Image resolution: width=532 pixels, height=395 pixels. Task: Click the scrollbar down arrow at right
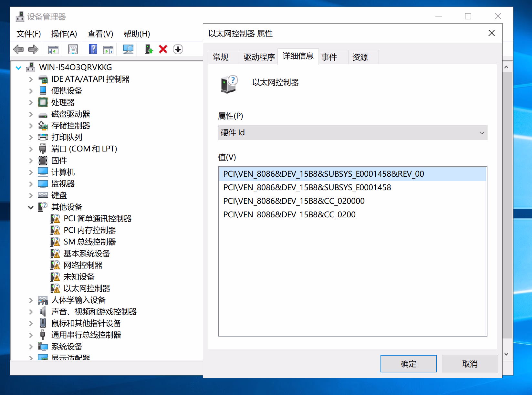[x=506, y=354]
